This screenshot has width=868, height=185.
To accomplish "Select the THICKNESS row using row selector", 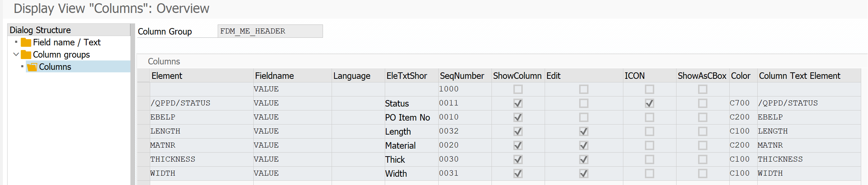I will [x=144, y=159].
